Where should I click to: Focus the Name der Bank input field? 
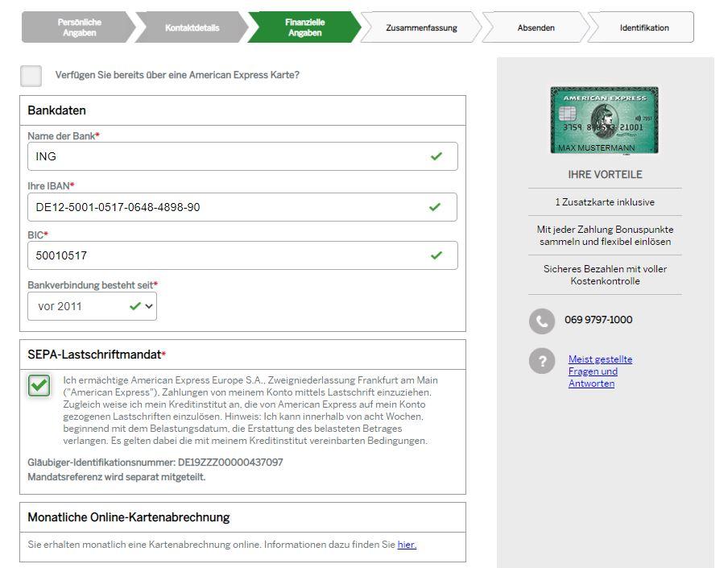point(242,156)
